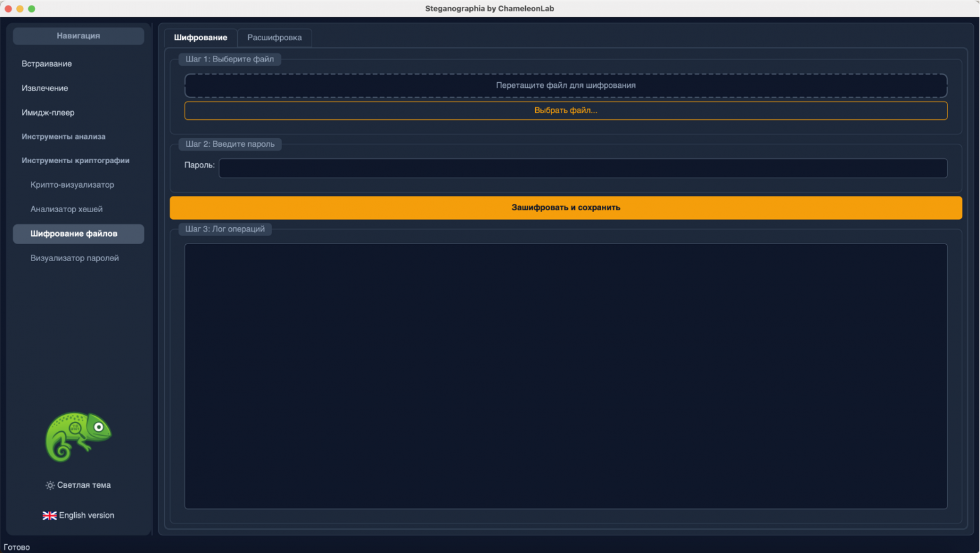Screen dimensions: 980x553
Task: Switch interface to English version
Action: tap(79, 515)
